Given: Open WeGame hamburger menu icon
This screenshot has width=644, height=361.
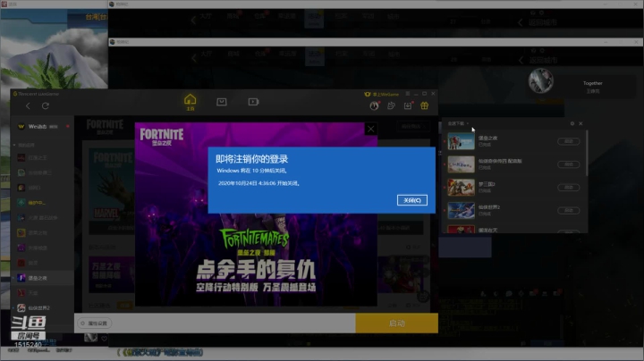Looking at the screenshot, I should tap(408, 94).
